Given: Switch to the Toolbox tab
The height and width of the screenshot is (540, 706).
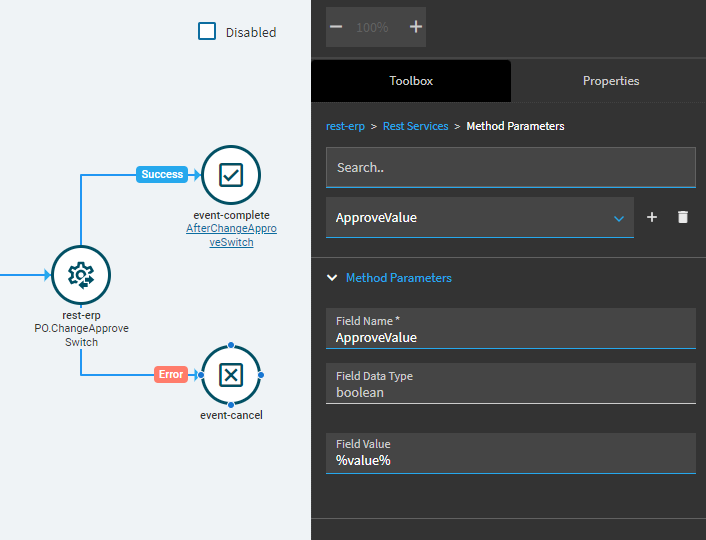Looking at the screenshot, I should pos(411,81).
